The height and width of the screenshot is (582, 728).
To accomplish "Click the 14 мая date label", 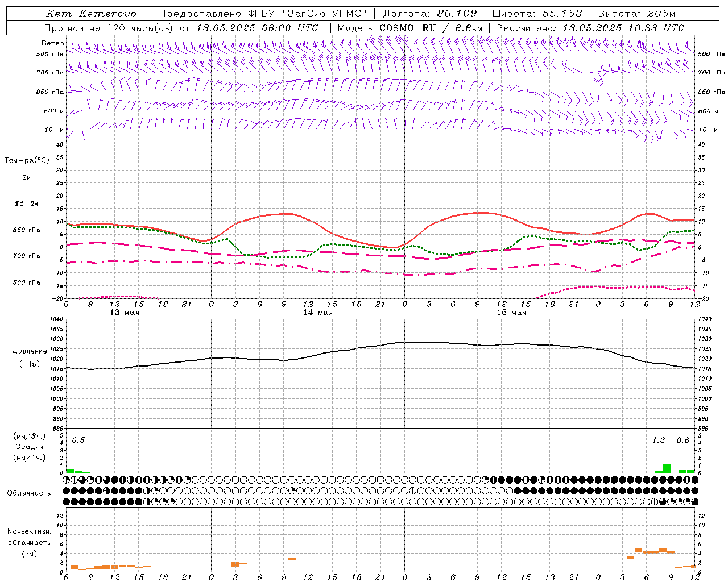I will (x=318, y=313).
